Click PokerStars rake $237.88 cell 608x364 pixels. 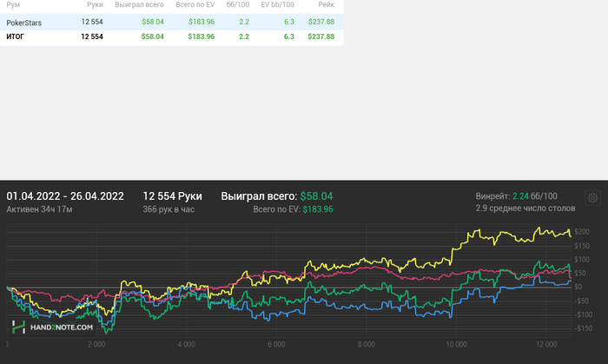321,22
